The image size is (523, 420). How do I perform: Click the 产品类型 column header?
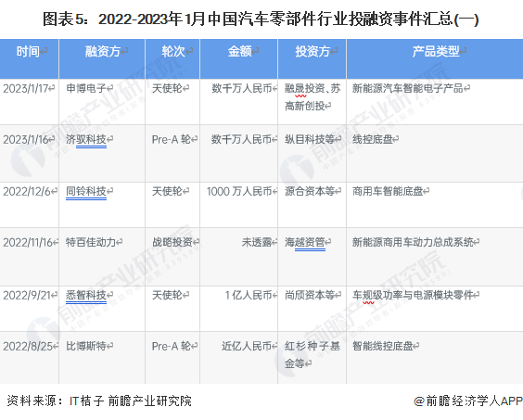(x=435, y=58)
